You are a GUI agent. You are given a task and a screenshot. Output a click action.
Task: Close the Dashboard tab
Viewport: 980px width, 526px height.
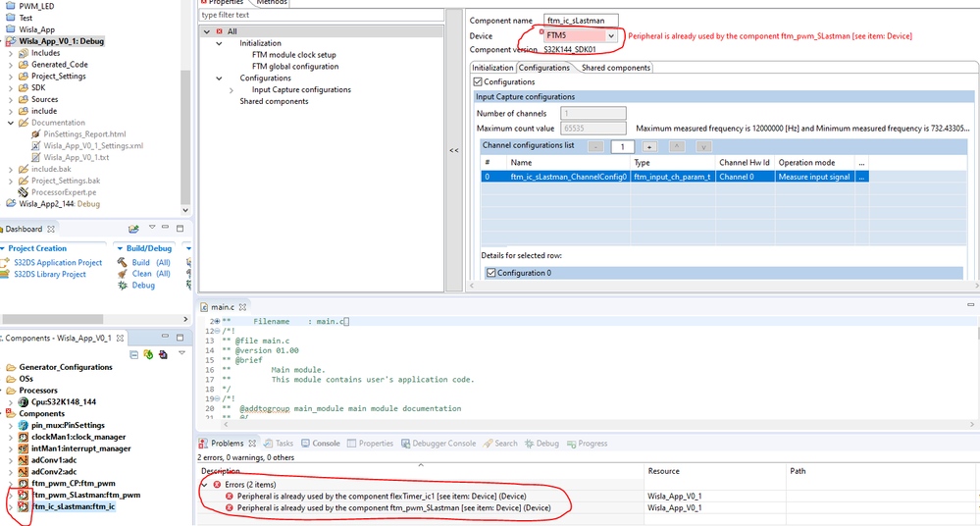pyautogui.click(x=51, y=229)
